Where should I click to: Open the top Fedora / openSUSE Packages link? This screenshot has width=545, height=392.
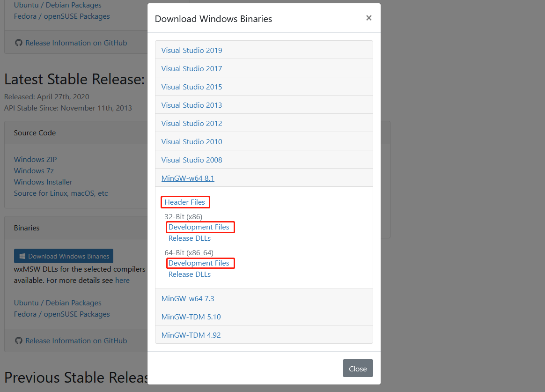point(62,16)
